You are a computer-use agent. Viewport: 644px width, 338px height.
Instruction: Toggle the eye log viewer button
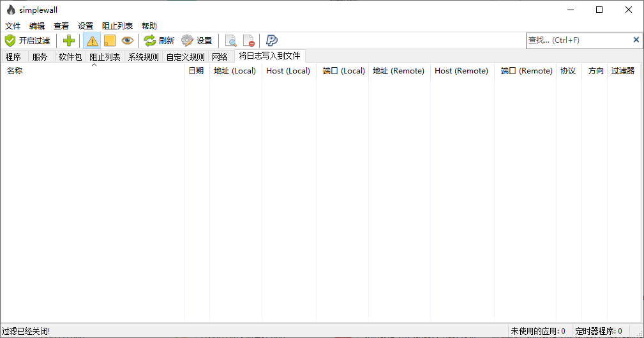[x=128, y=41]
